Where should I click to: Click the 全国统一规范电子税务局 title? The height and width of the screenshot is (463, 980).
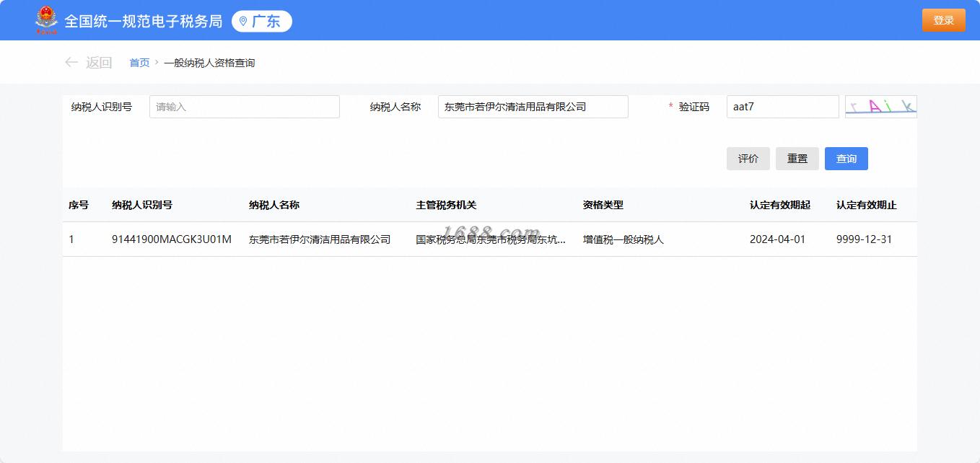144,22
